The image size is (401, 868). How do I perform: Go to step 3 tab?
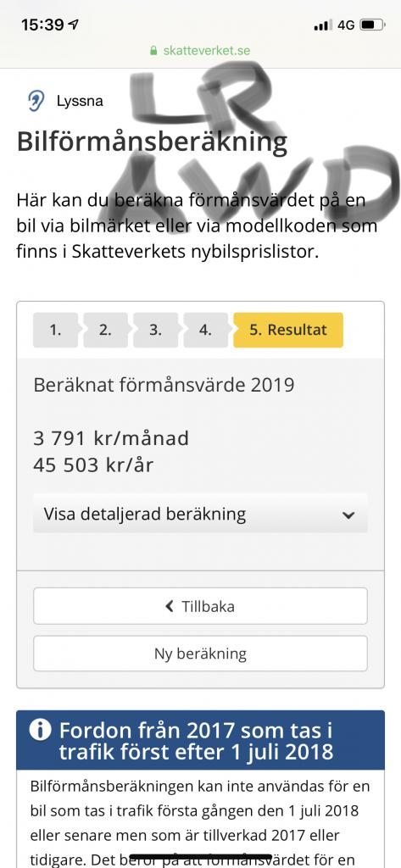(156, 330)
